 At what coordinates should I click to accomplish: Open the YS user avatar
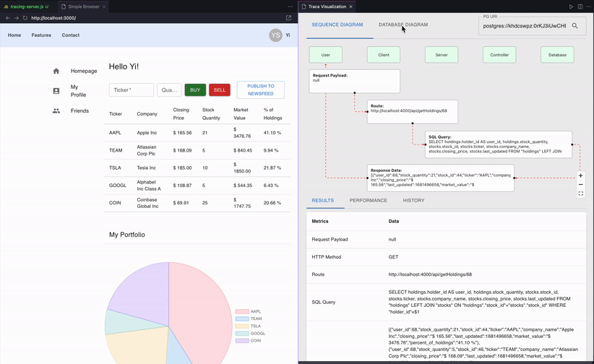tap(276, 35)
